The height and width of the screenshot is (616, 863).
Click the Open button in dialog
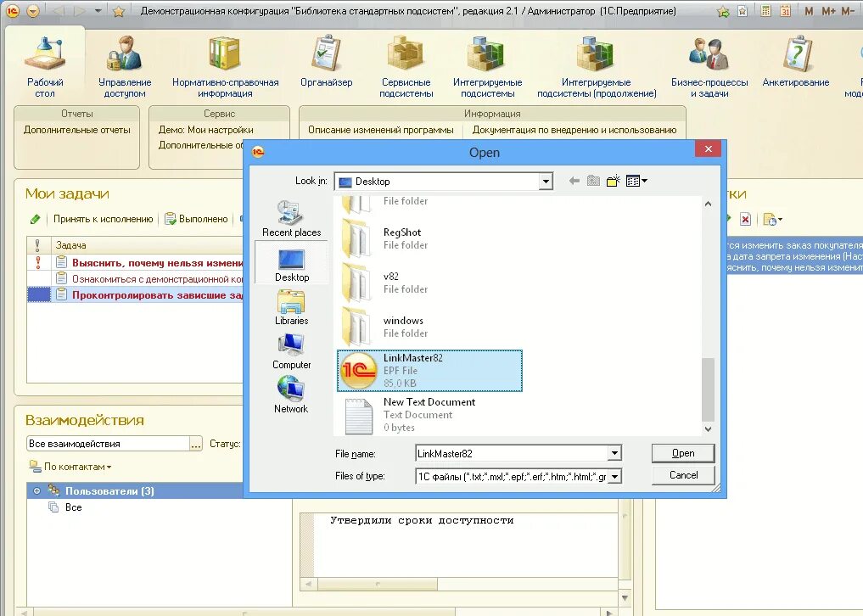coord(683,453)
